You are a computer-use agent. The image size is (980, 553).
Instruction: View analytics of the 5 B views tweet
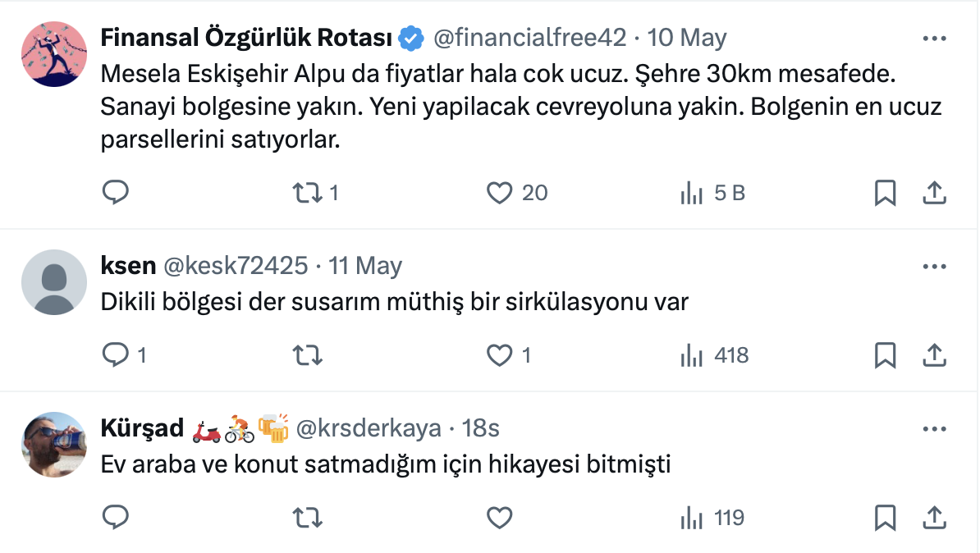coord(692,193)
